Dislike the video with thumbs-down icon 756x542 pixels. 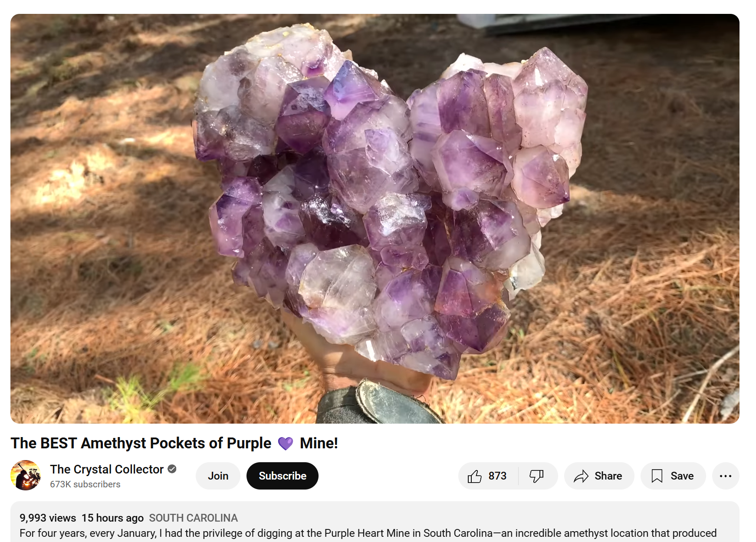536,476
